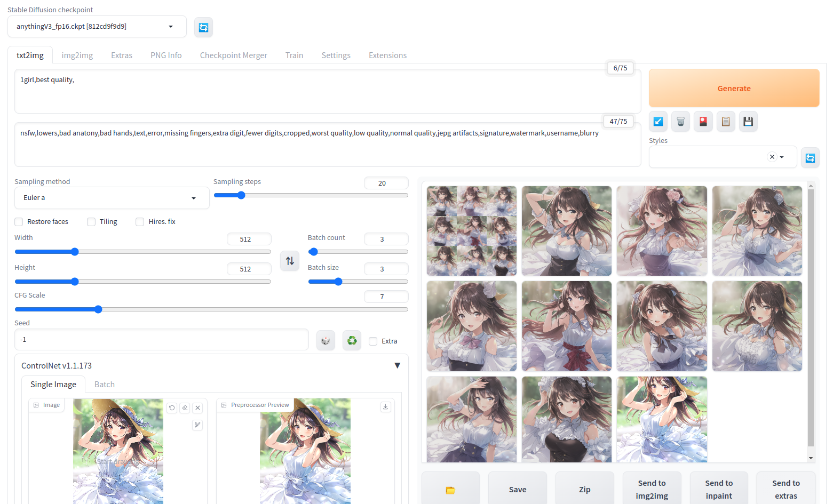833x504 pixels.
Task: Open the Batch tab in ControlNet
Action: [x=104, y=384]
